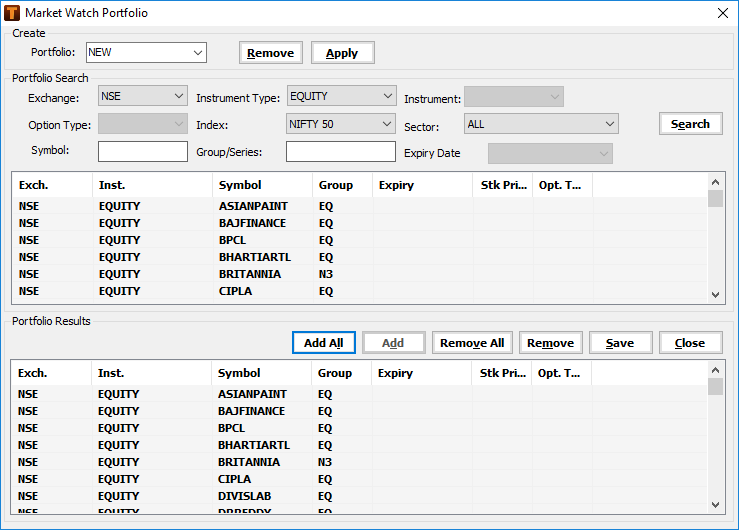Click scroll up arrow of search list
739x530 pixels.
(715, 182)
